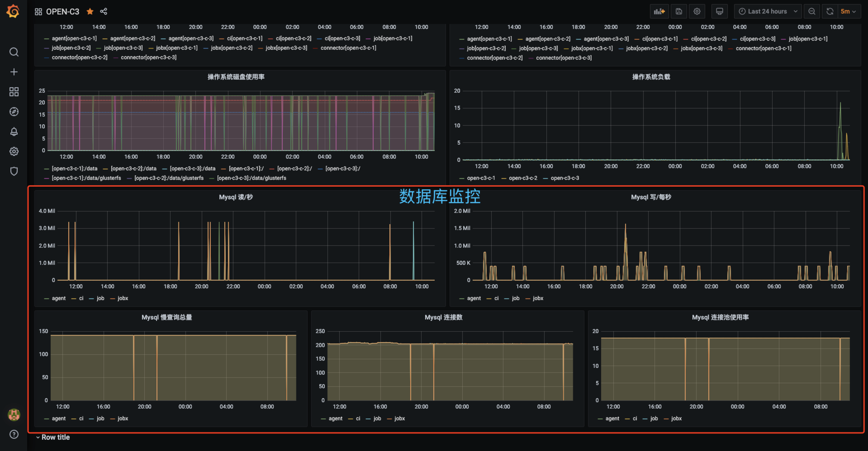Toggle agent series in Mysql 读/秒 legend

(x=59, y=298)
